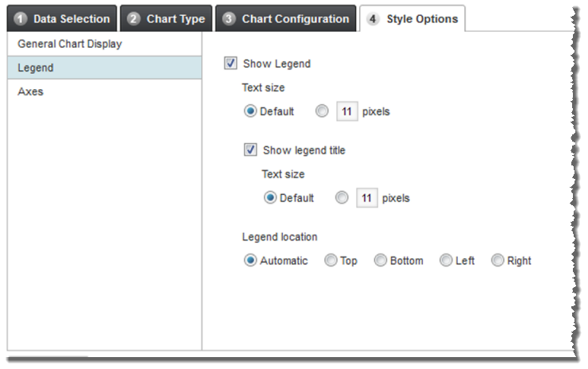Click step number 4 badge icon
The height and width of the screenshot is (369, 588).
[x=373, y=19]
